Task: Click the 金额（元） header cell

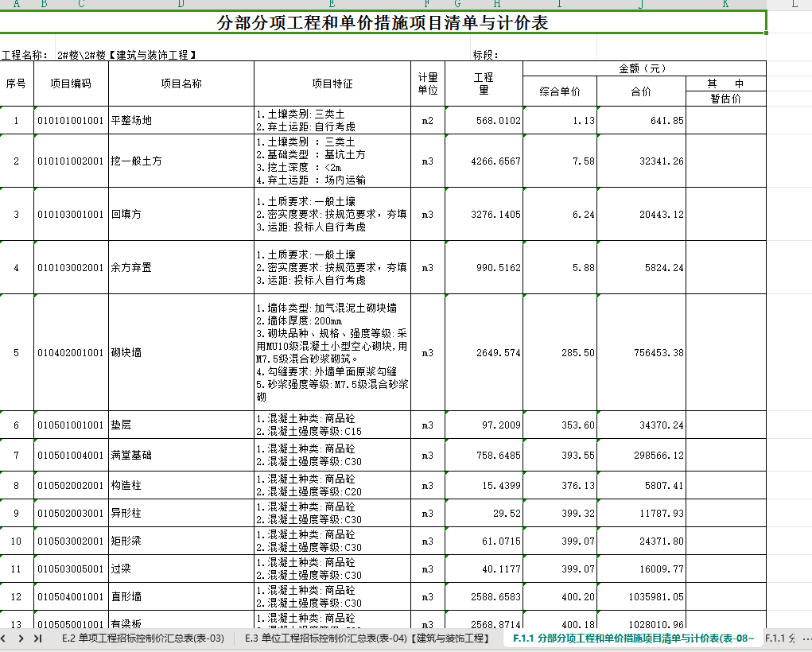Action: [x=644, y=68]
